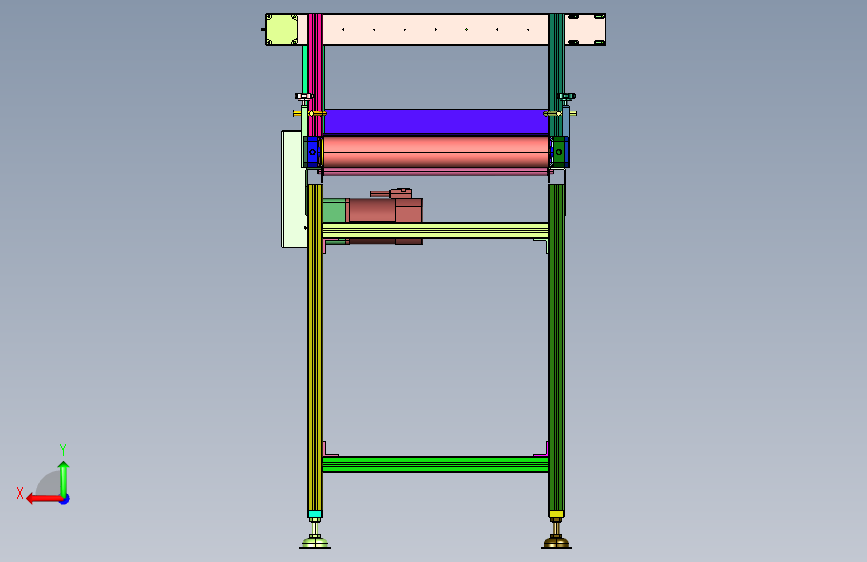Select the green right bearing block
The width and height of the screenshot is (867, 562).
(x=560, y=152)
